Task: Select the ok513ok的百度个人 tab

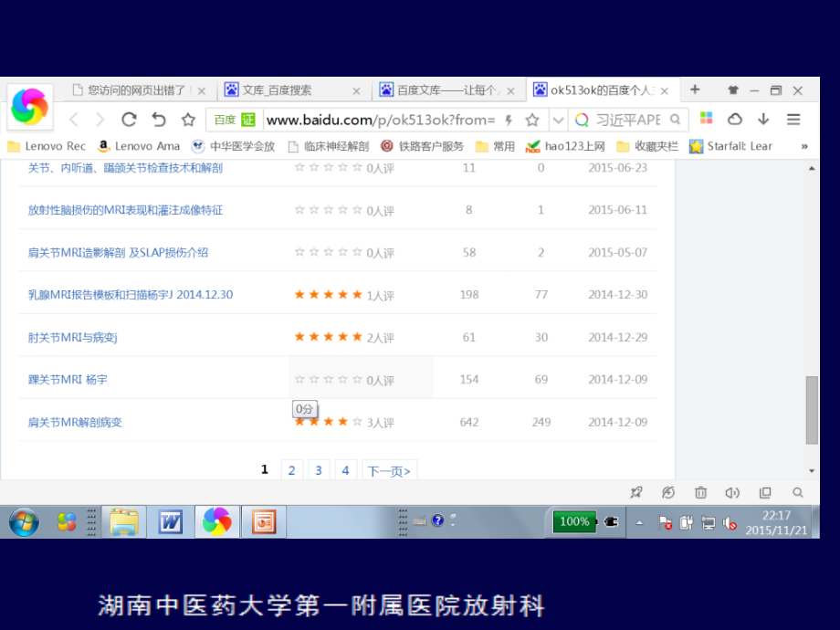Action: pyautogui.click(x=598, y=89)
